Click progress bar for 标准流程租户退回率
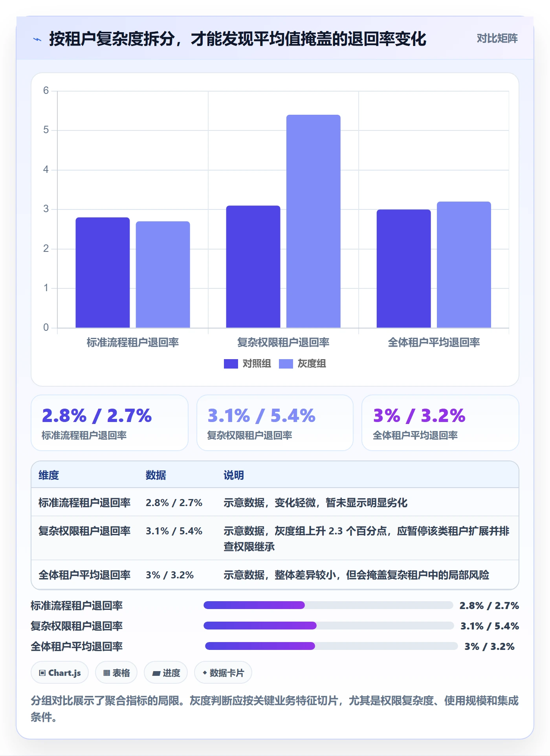550x756 pixels. pyautogui.click(x=328, y=605)
